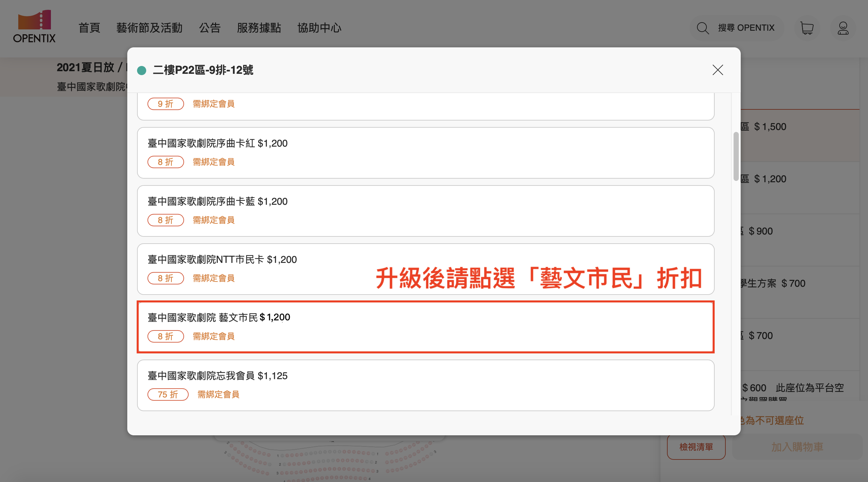868x482 pixels.
Task: Select 臺中國家歌劇院忘我會員 $1,125 option
Action: pyautogui.click(x=426, y=385)
